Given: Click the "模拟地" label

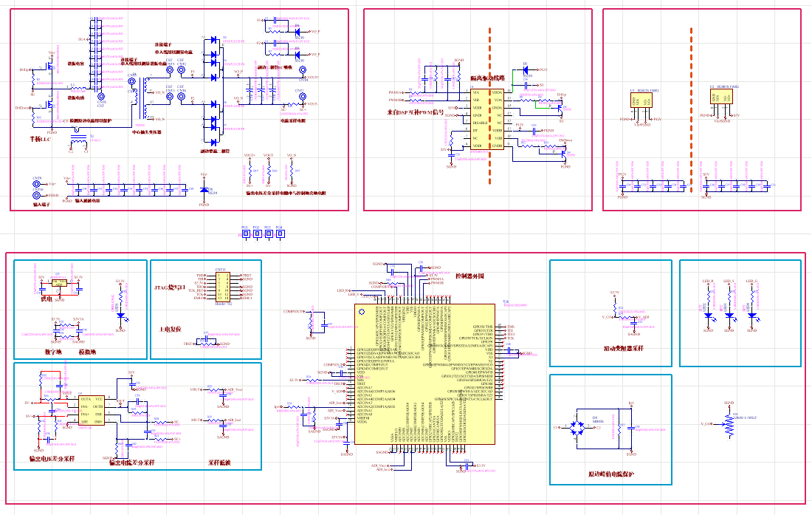Looking at the screenshot, I should click(87, 352).
